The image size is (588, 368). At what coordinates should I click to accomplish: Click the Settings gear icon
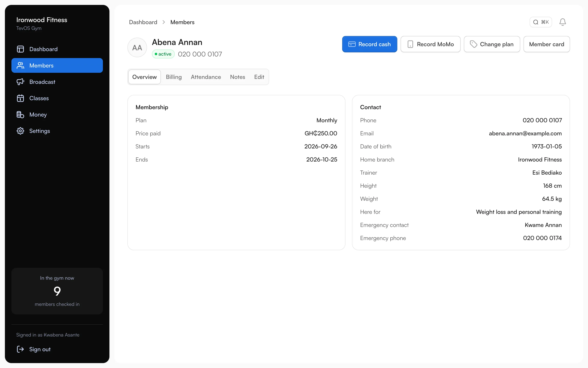click(x=20, y=131)
